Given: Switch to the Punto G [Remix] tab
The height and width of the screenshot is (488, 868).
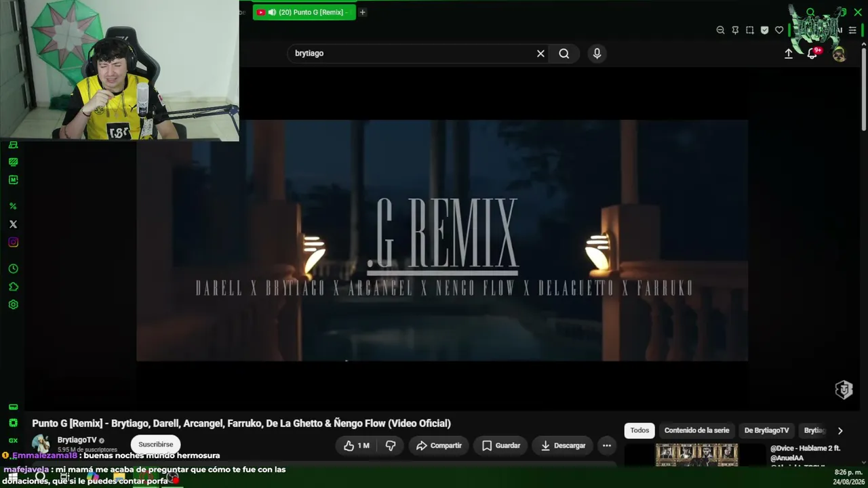Looking at the screenshot, I should [304, 12].
